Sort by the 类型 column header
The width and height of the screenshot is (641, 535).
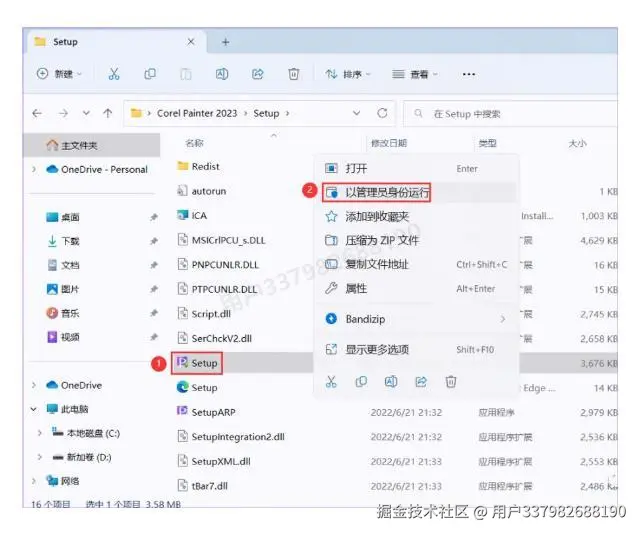[x=487, y=143]
